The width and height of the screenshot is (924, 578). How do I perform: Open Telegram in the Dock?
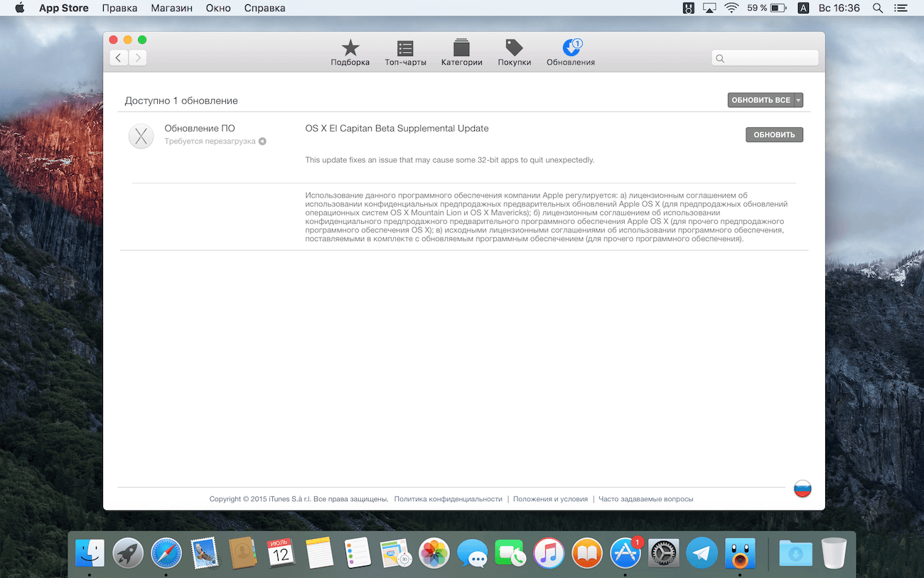(x=702, y=552)
